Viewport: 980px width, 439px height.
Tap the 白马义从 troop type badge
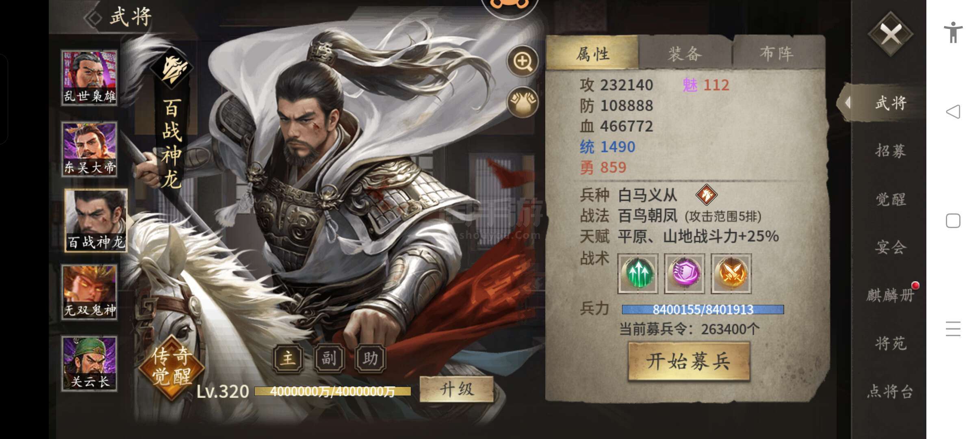(706, 195)
